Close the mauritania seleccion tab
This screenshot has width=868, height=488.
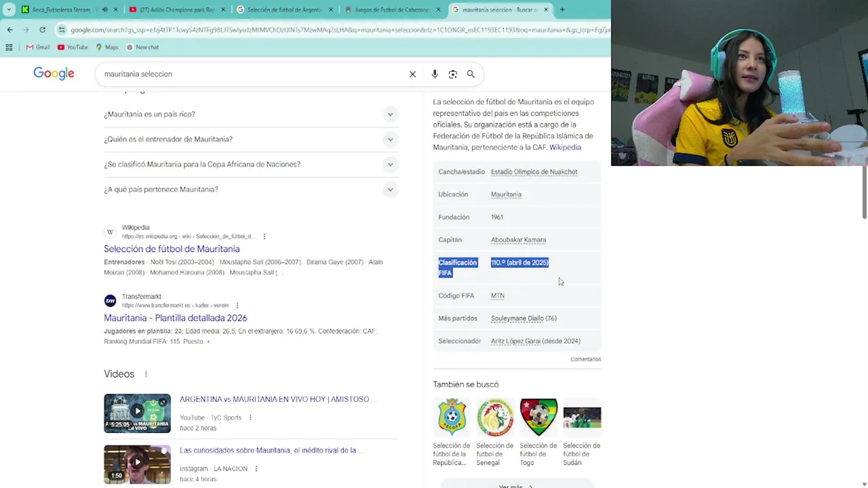pos(546,9)
